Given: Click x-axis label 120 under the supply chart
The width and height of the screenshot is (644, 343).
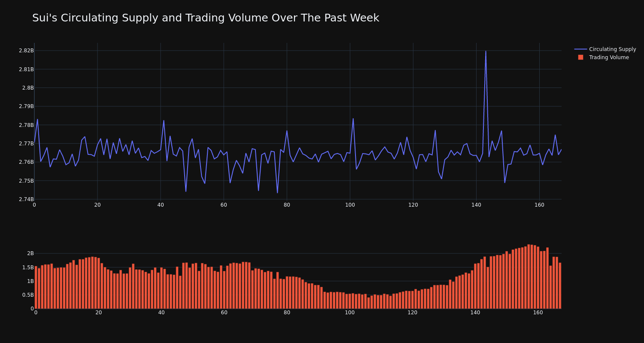Looking at the screenshot, I should tap(413, 205).
